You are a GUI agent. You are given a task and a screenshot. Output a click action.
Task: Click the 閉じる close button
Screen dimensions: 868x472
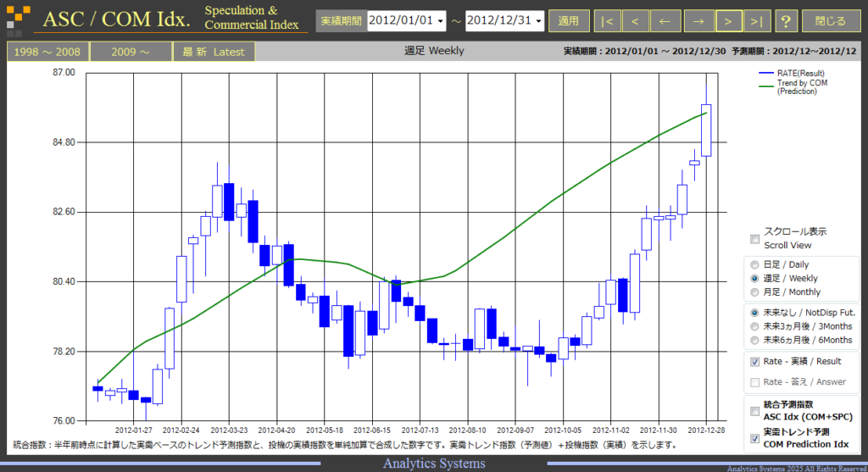coord(831,21)
